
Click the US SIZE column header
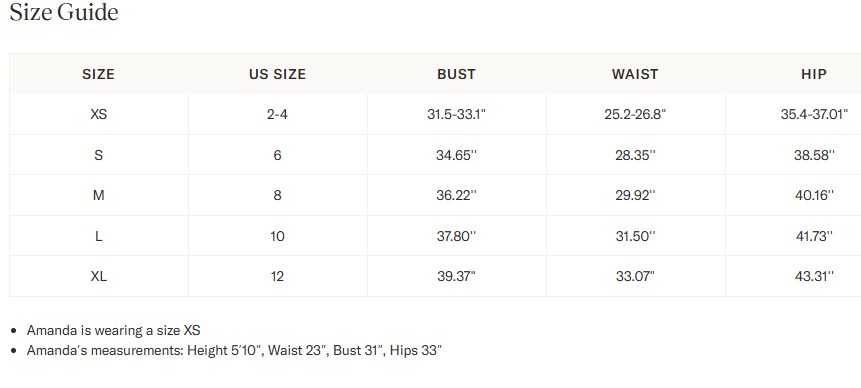[x=277, y=74]
